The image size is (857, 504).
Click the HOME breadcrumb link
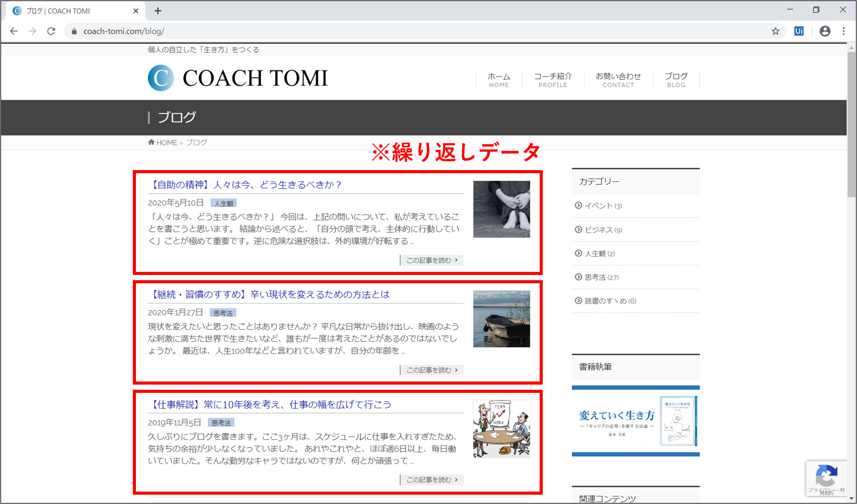(166, 143)
